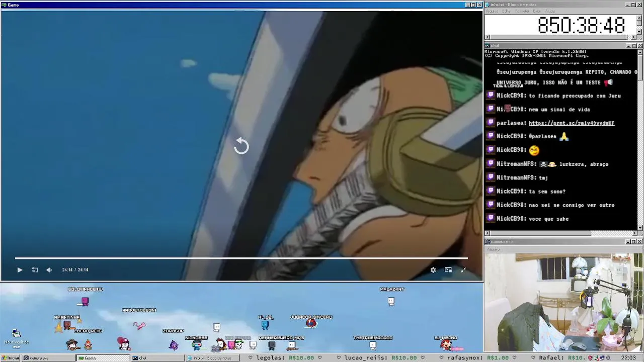Click the 850:38:48 timer text in notepad

point(581,25)
